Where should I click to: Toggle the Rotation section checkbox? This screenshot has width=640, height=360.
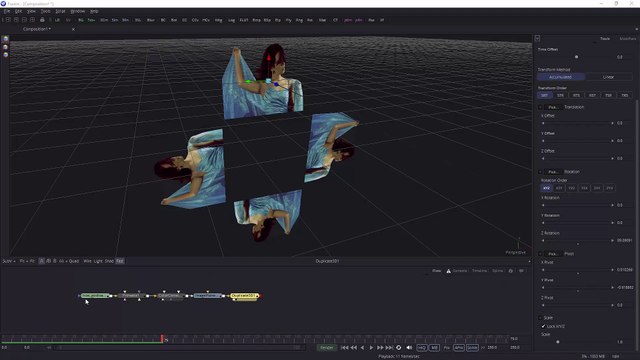pos(540,172)
